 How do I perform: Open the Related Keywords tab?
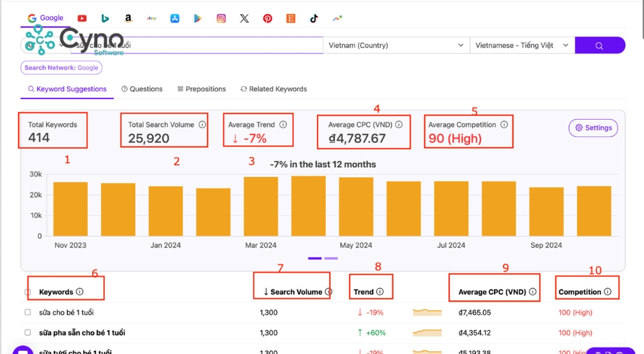coord(274,89)
